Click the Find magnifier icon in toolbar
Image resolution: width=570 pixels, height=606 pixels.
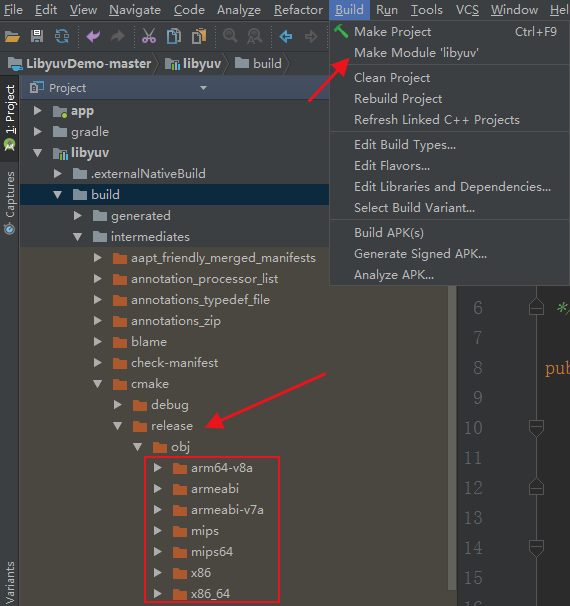tap(230, 36)
